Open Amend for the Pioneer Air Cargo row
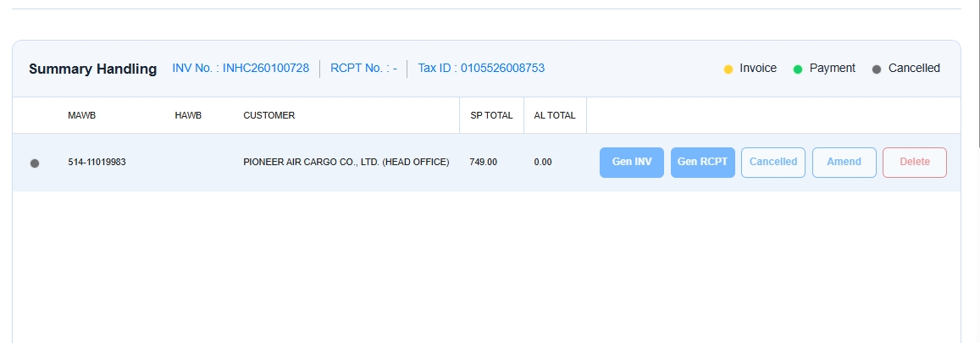This screenshot has height=343, width=980. point(844,162)
